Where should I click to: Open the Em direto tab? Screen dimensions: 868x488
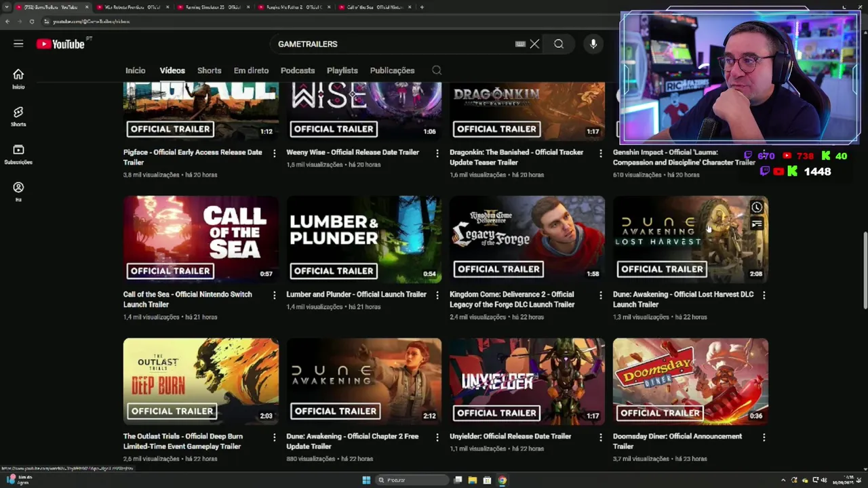251,70
